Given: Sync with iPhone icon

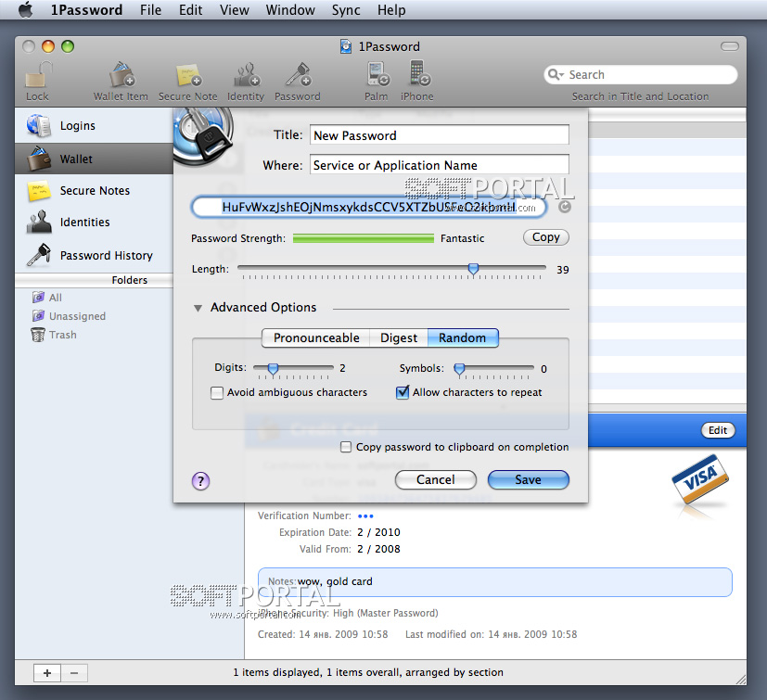Looking at the screenshot, I should (417, 81).
